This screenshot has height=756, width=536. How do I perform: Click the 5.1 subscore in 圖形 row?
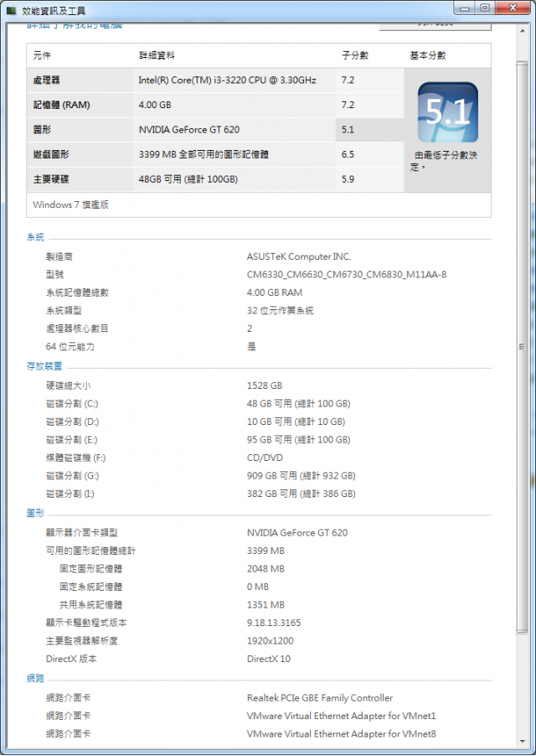[348, 130]
